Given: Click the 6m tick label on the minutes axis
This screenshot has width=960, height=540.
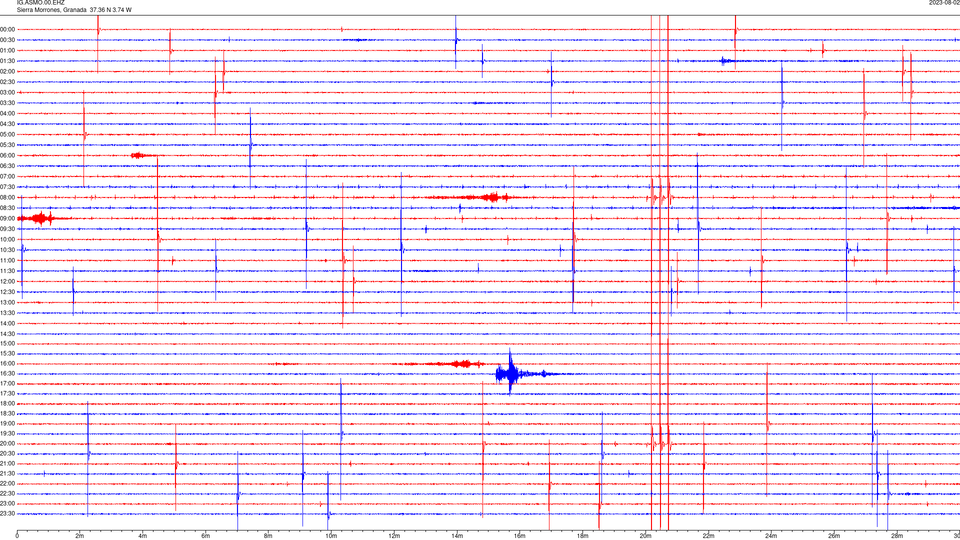Looking at the screenshot, I should coord(206,536).
